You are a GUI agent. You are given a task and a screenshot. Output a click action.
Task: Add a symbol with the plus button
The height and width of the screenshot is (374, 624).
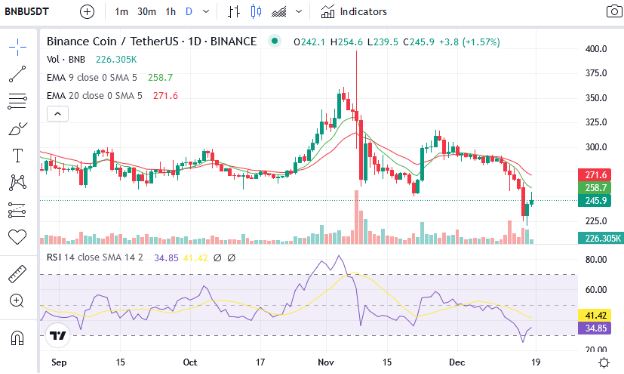tap(87, 12)
